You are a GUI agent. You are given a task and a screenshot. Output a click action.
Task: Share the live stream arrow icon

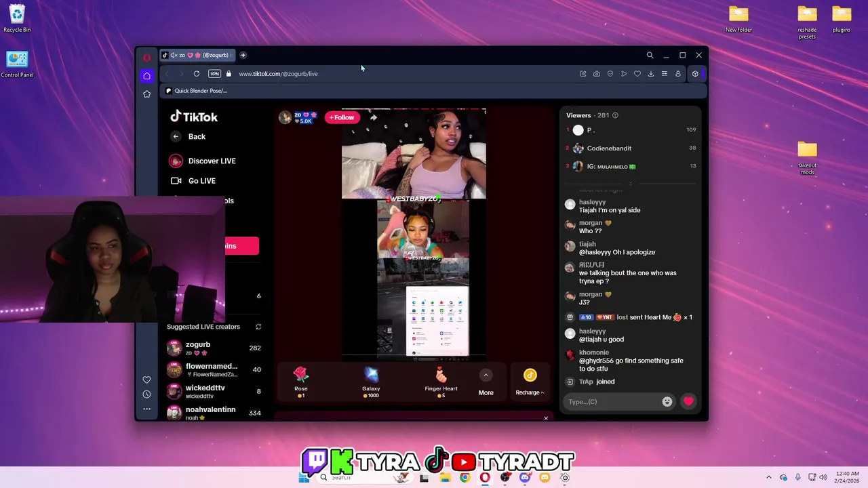coord(373,117)
